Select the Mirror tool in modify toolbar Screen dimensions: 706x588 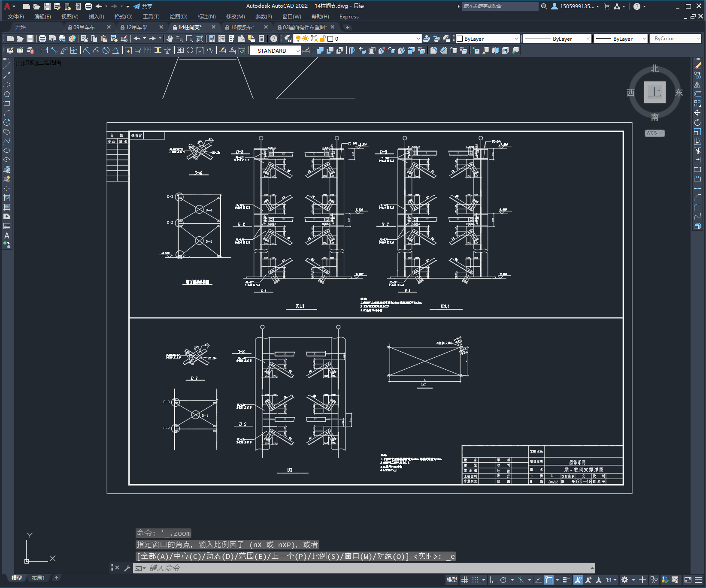point(697,84)
